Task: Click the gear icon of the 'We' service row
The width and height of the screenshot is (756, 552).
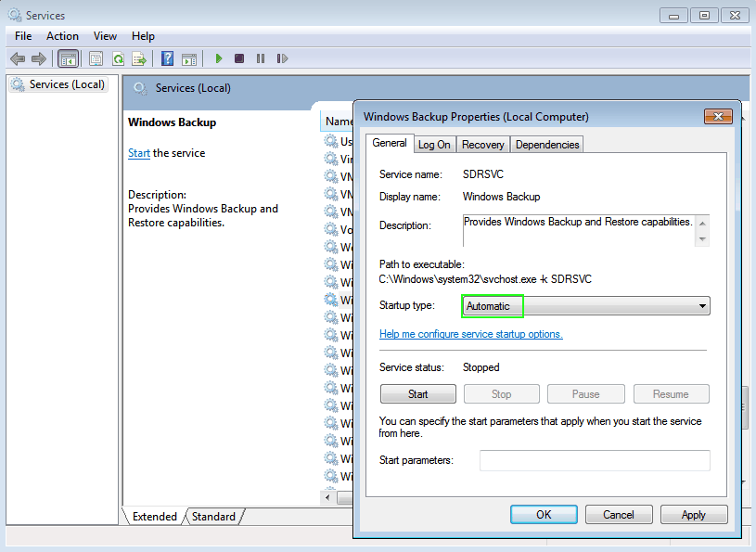Action: coord(331,247)
